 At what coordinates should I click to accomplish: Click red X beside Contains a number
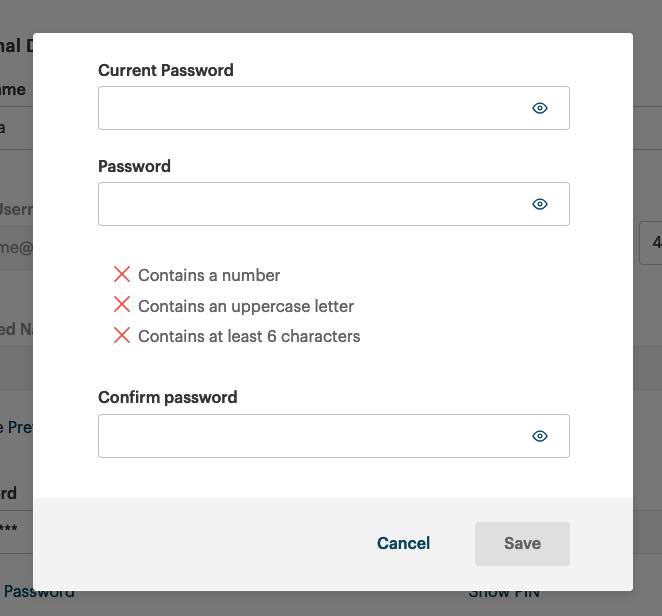[122, 274]
